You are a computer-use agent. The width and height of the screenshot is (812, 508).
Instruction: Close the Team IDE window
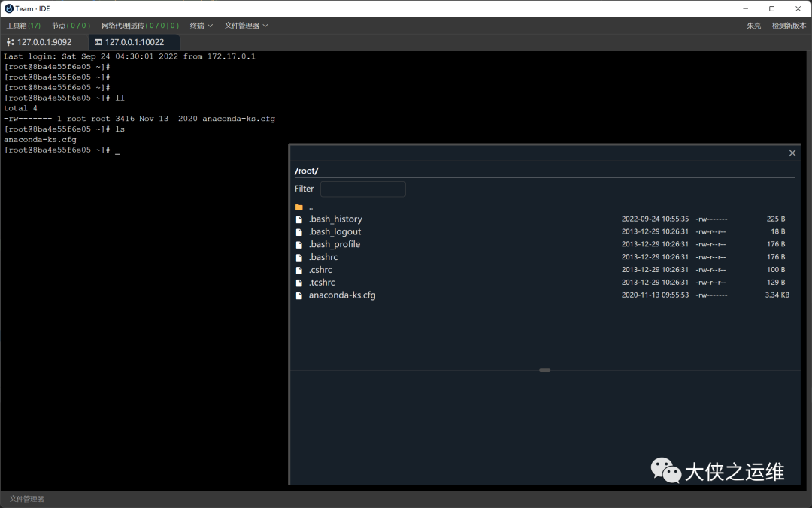(x=798, y=8)
